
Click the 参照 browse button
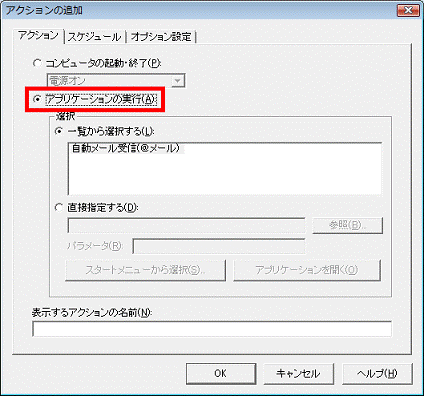click(347, 226)
